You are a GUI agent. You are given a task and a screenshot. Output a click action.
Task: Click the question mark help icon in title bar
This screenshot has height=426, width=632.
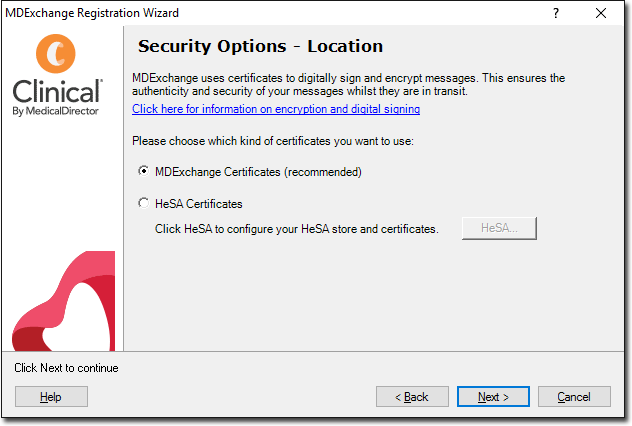(x=556, y=13)
